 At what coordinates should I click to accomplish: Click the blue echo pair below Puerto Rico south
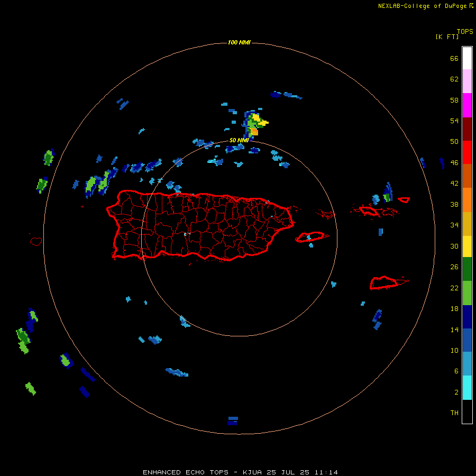tap(233, 421)
